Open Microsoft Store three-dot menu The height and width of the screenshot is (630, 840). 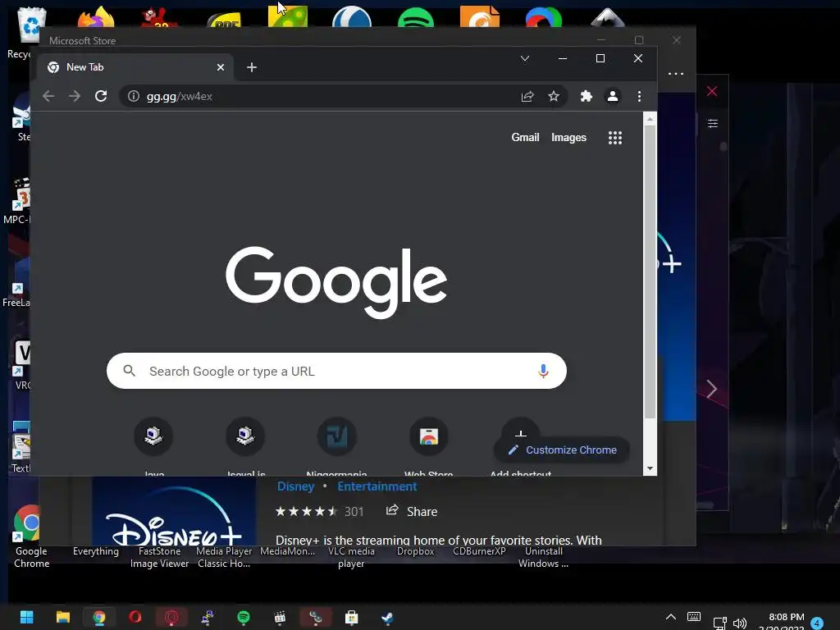point(676,73)
